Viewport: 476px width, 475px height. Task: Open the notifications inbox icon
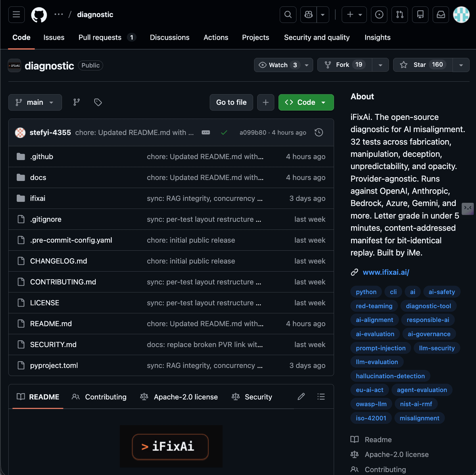pyautogui.click(x=441, y=15)
